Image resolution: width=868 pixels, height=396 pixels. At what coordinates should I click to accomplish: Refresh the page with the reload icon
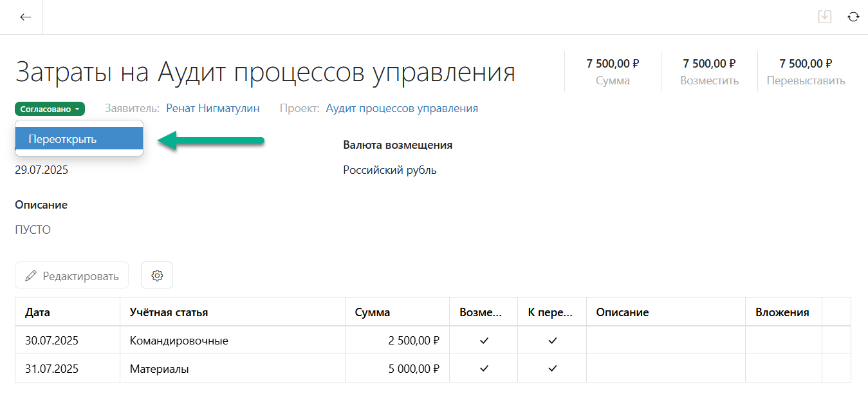point(853,17)
